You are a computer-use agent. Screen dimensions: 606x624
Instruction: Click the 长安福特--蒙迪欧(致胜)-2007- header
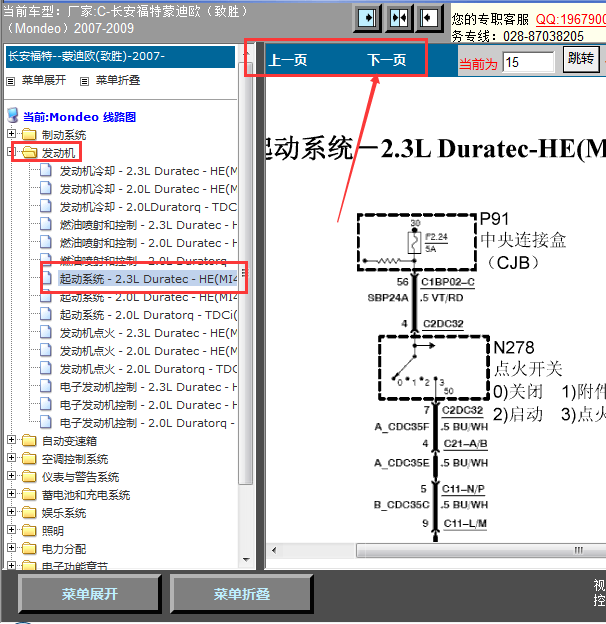point(121,57)
